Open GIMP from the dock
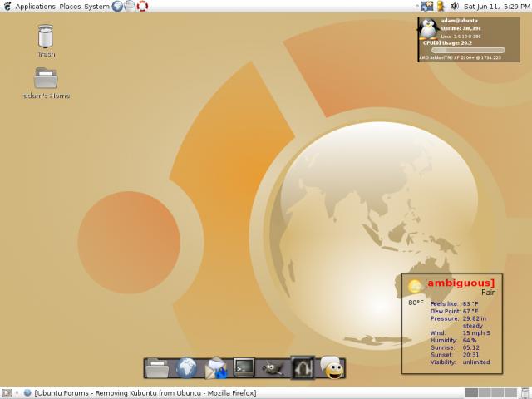This screenshot has height=399, width=532. pyautogui.click(x=271, y=367)
